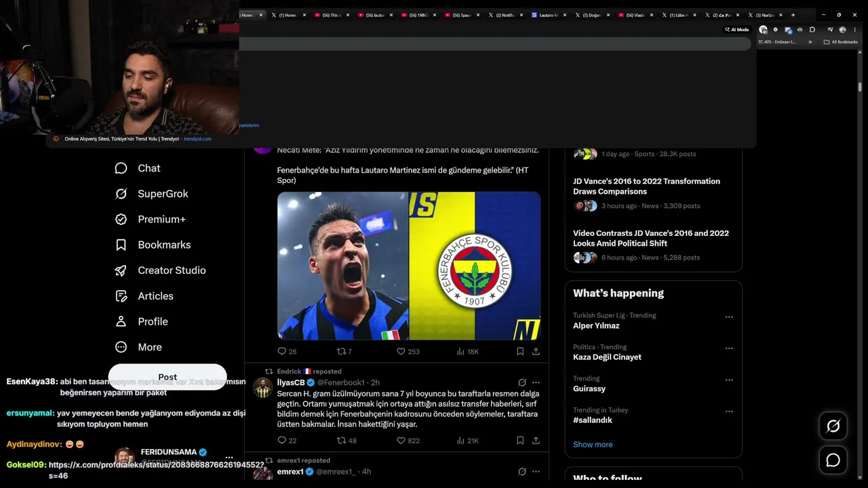Viewport: 868px width, 488px height.
Task: Click the page vertical scrollbar
Action: coord(860,88)
